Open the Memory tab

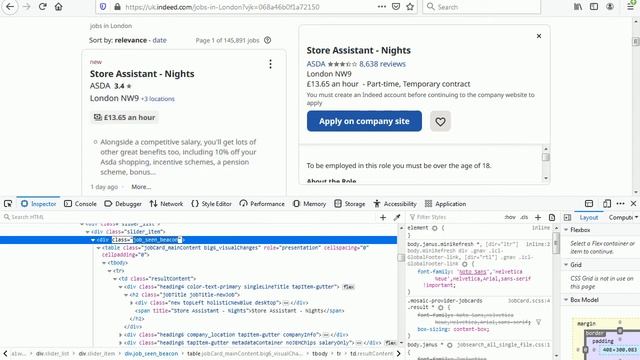tap(309, 203)
